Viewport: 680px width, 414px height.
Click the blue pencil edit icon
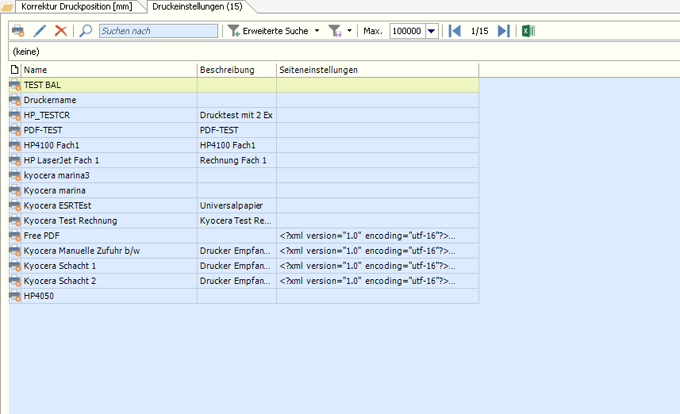(x=39, y=31)
